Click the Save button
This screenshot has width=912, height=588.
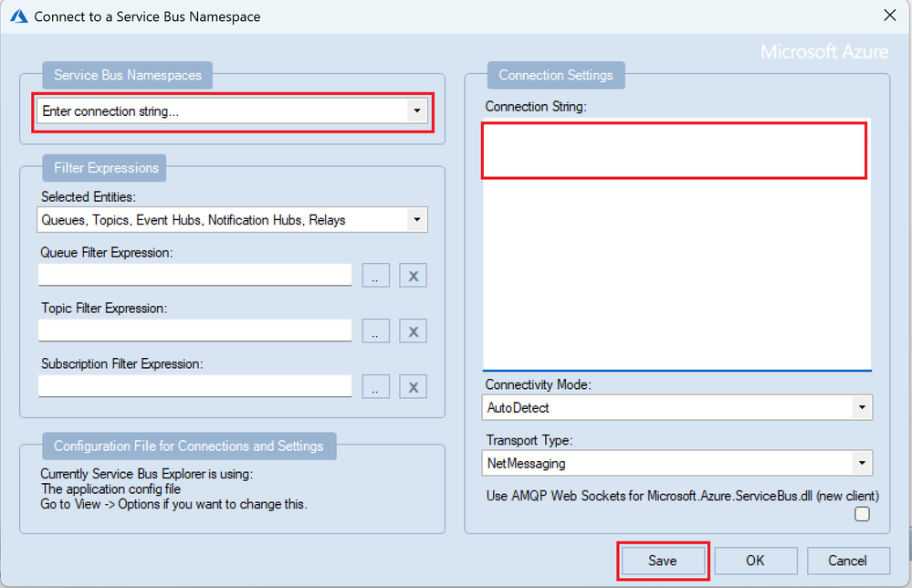pyautogui.click(x=663, y=561)
